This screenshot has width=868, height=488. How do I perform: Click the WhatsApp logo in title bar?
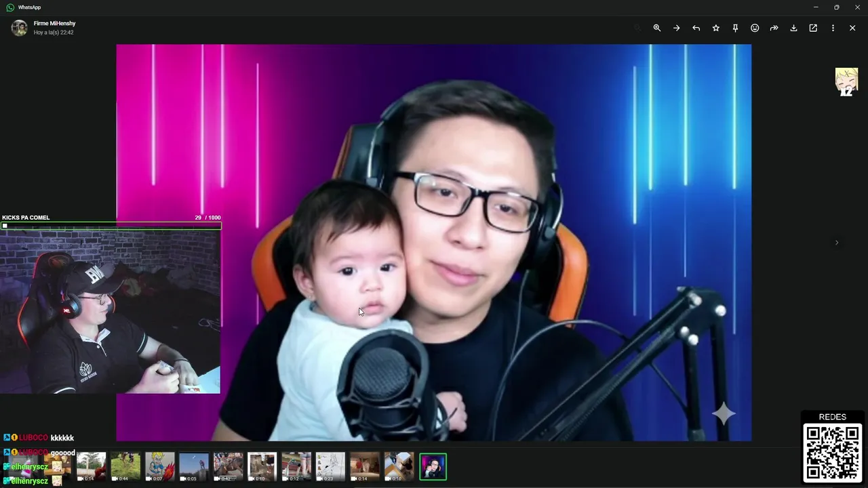tap(10, 7)
